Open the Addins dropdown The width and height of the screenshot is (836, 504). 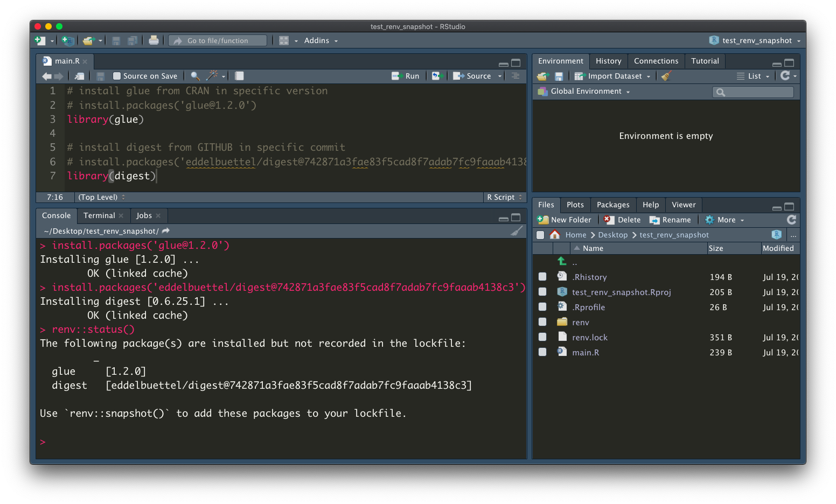pos(321,40)
